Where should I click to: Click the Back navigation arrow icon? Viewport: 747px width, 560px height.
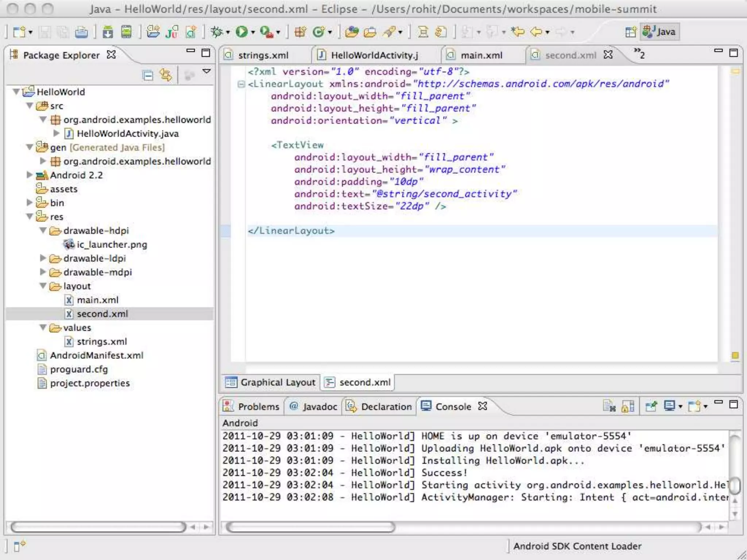tap(536, 32)
